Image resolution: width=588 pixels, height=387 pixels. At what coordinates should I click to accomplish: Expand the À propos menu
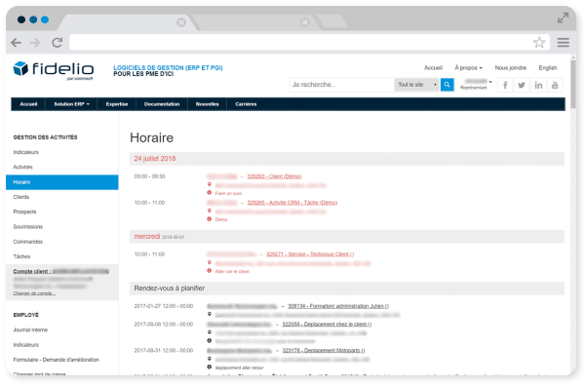(468, 68)
